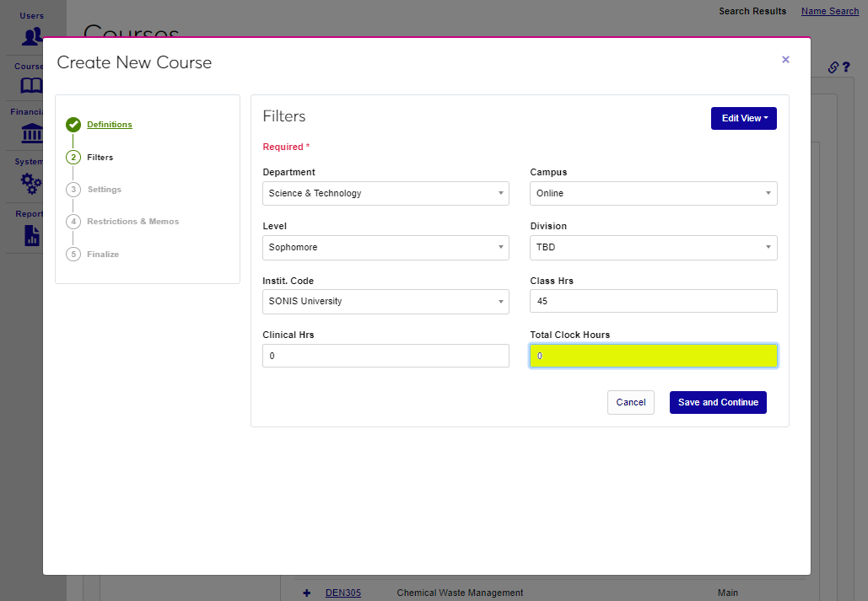Click the Cancel button
The width and height of the screenshot is (868, 601).
630,403
